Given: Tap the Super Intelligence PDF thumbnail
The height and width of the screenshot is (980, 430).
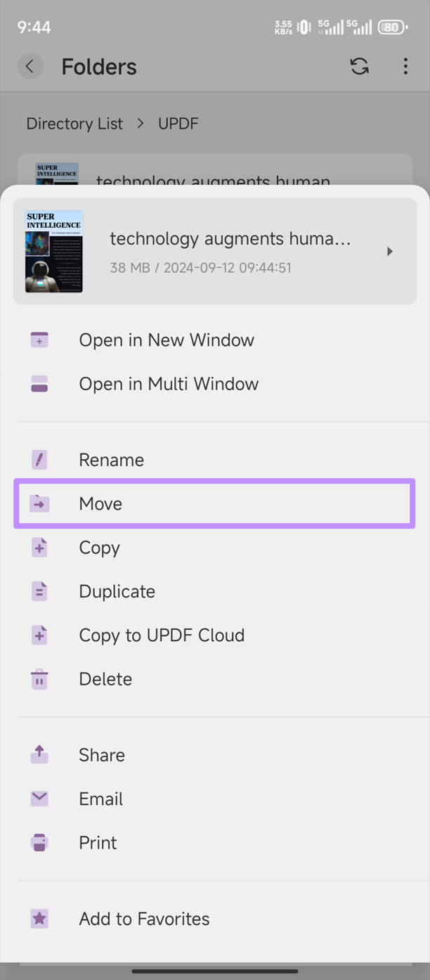Looking at the screenshot, I should point(53,251).
